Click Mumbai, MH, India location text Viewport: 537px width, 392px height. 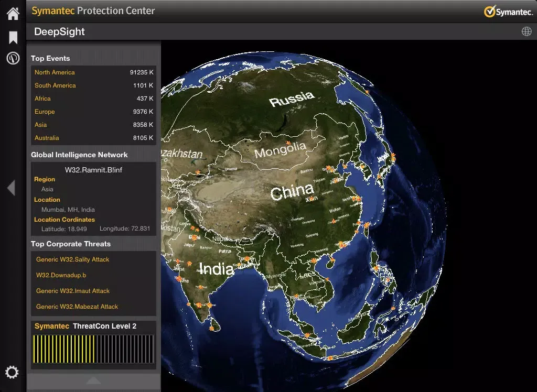point(68,210)
